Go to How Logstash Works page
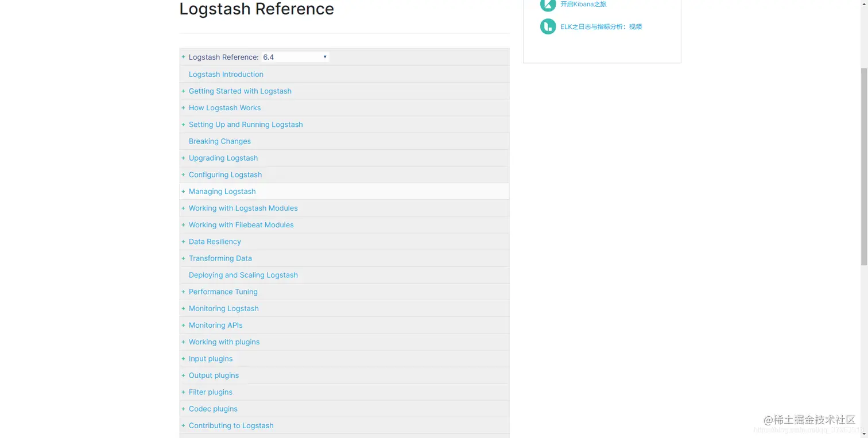This screenshot has height=438, width=868. pos(224,107)
